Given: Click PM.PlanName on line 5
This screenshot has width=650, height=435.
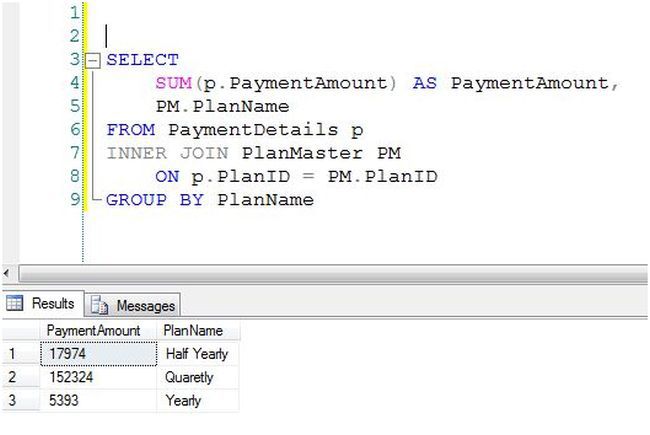Looking at the screenshot, I should [x=222, y=107].
